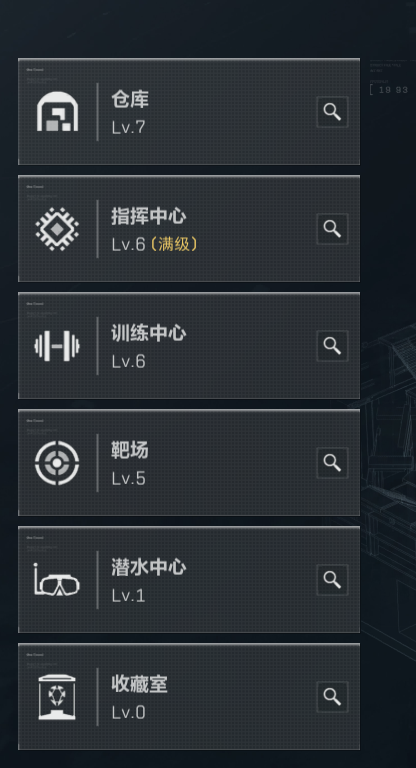416x768 pixels.
Task: Open the 仓库 Lv.7 facility card
Action: click(189, 112)
